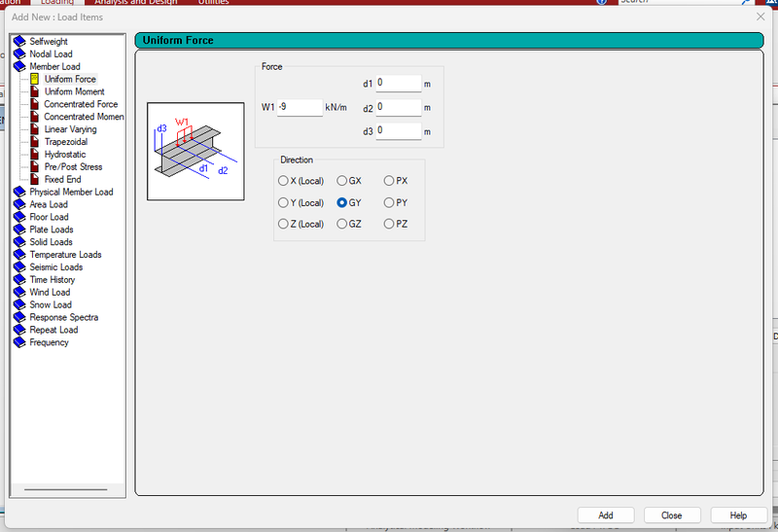Click the Wind Load book icon
This screenshot has height=532, width=778.
19,292
